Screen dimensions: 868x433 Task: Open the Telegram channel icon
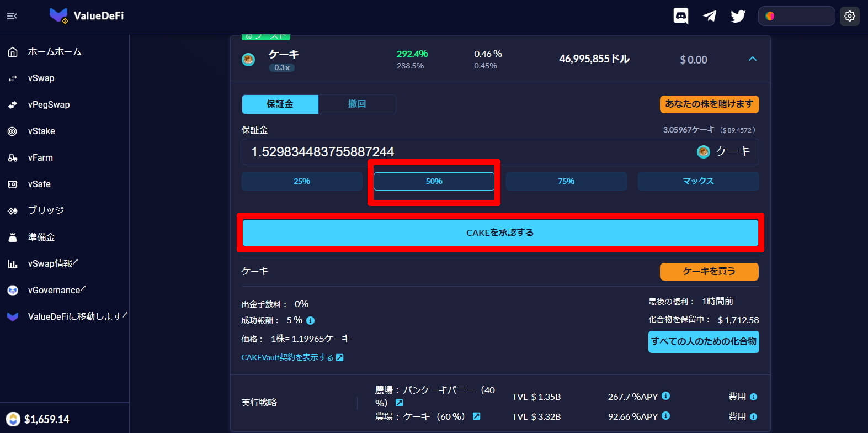coord(709,16)
